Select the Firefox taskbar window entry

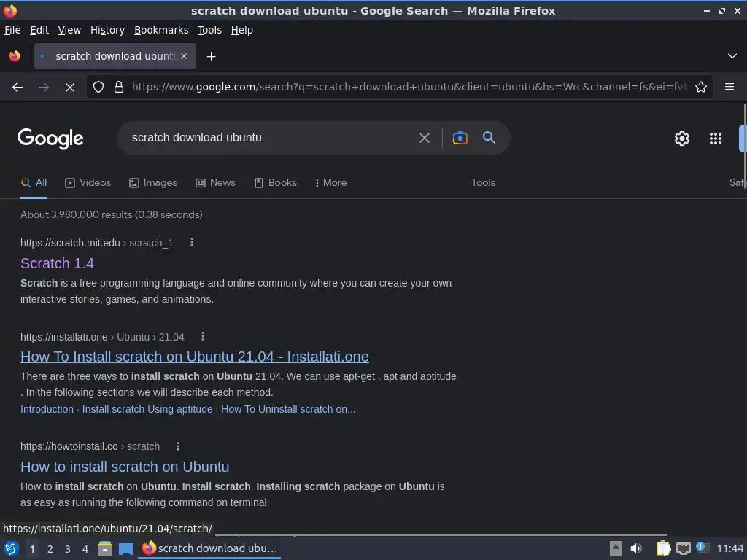coord(209,548)
